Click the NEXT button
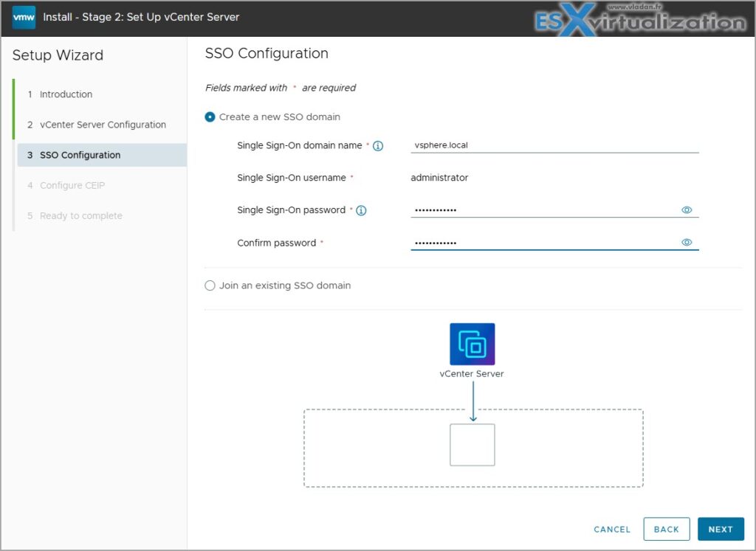Image resolution: width=756 pixels, height=551 pixels. pyautogui.click(x=721, y=529)
